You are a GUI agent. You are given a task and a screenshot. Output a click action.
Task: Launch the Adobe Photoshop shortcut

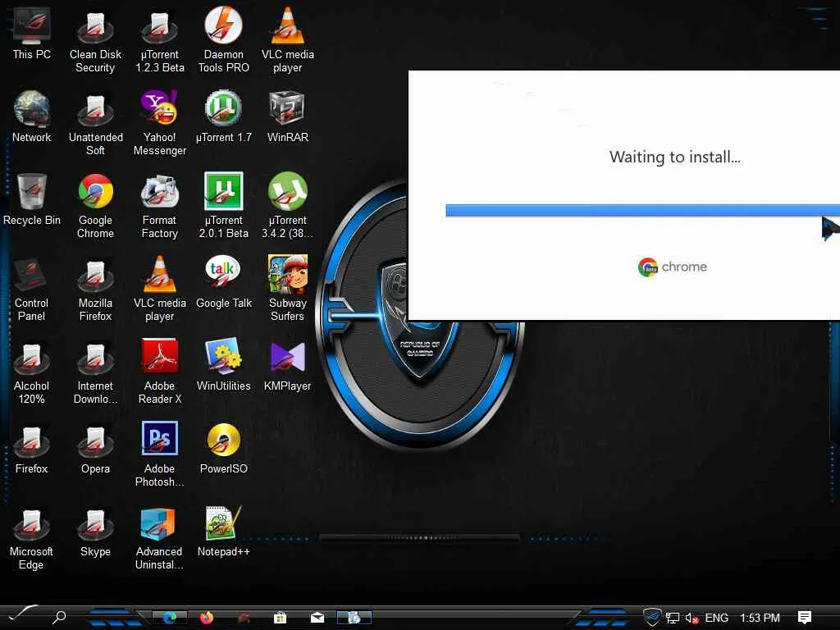tap(160, 454)
